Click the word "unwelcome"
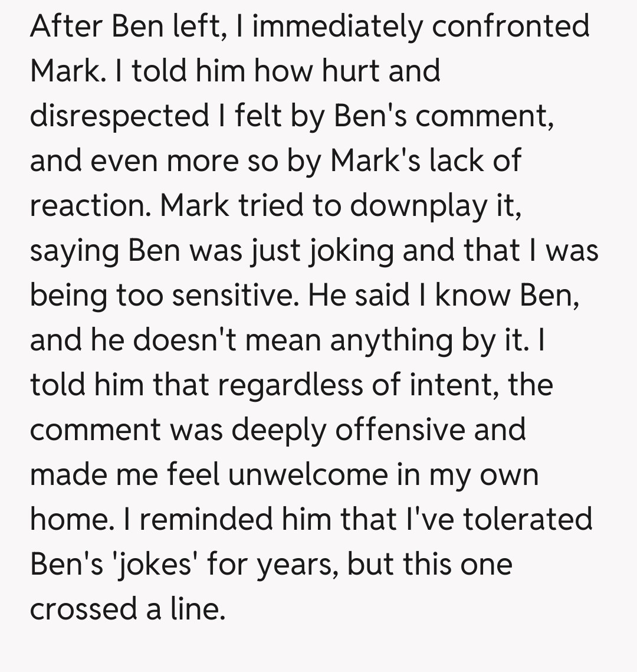The width and height of the screenshot is (637, 672). pyautogui.click(x=308, y=474)
